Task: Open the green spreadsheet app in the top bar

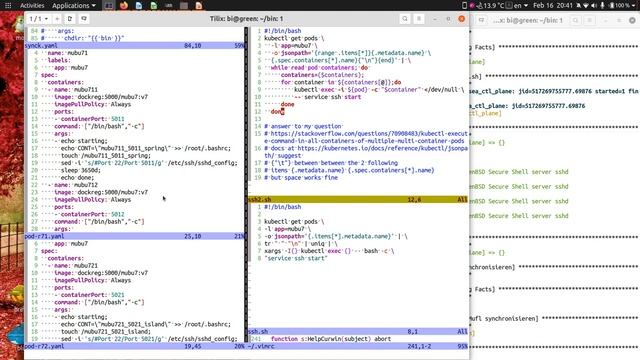Action: click(x=153, y=5)
